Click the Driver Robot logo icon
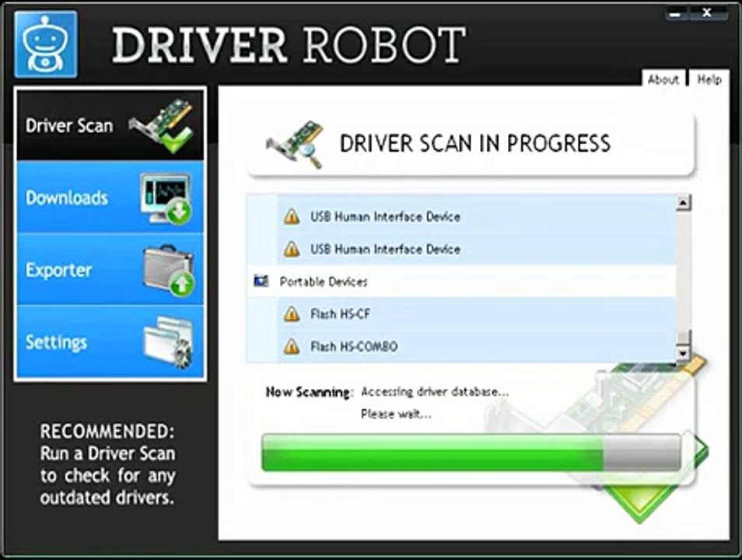The height and width of the screenshot is (560, 742). (x=46, y=44)
